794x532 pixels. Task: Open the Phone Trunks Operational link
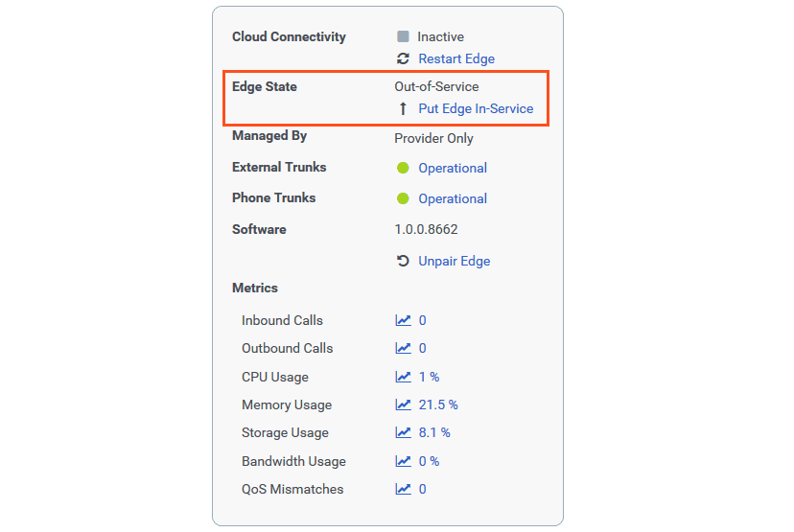pyautogui.click(x=453, y=198)
